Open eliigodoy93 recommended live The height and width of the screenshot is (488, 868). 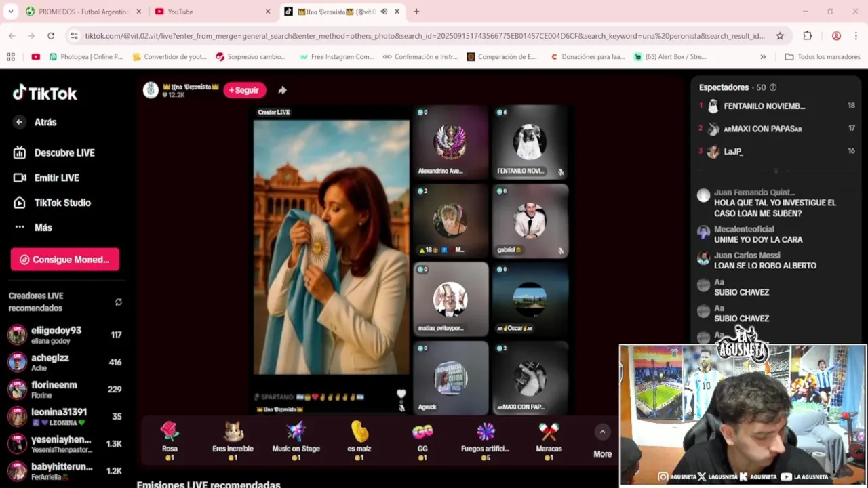tap(64, 335)
